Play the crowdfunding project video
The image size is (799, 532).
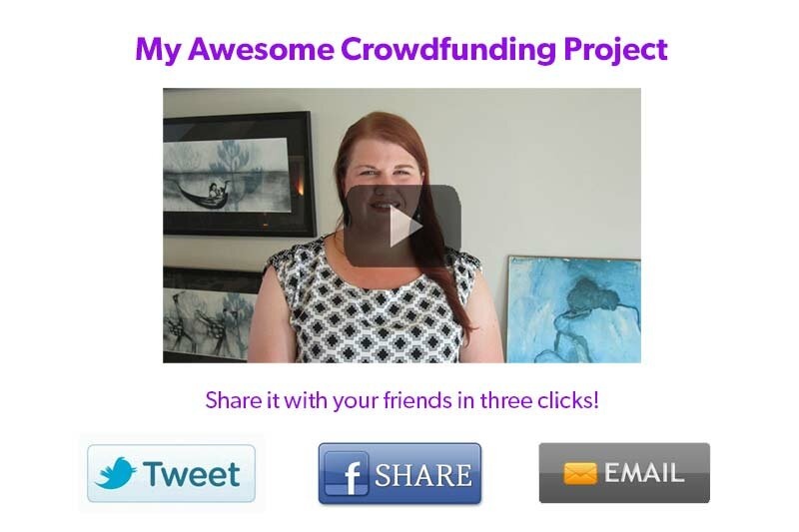(x=402, y=226)
